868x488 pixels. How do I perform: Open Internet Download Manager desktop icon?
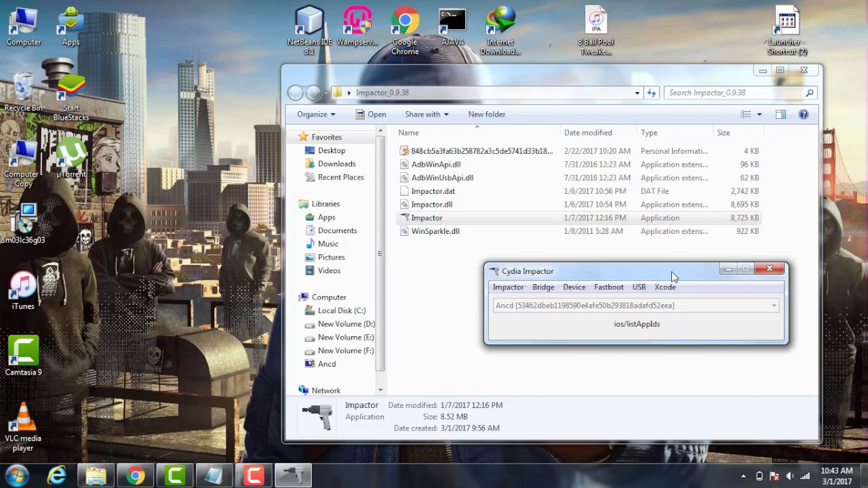(x=500, y=30)
